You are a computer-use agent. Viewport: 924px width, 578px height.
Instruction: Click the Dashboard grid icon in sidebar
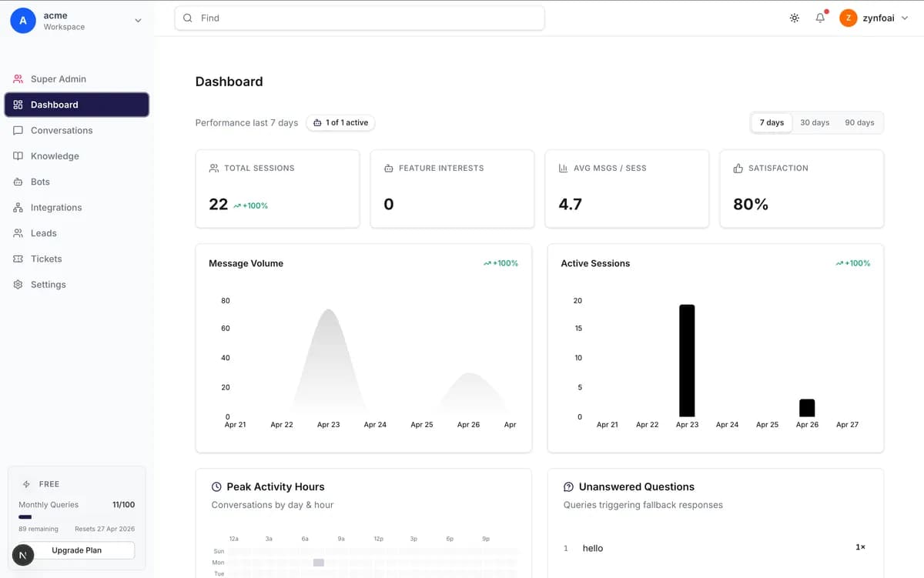click(18, 105)
